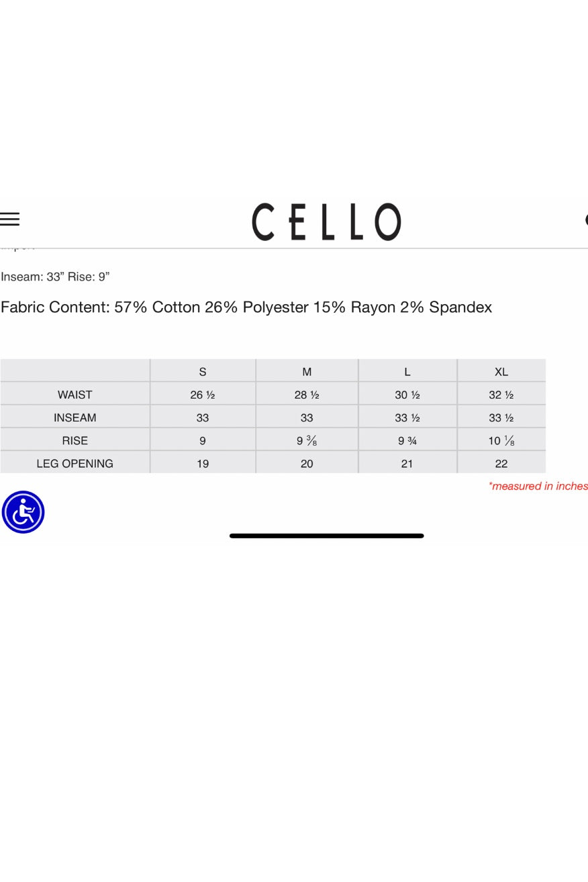This screenshot has height=882, width=588.
Task: Tap the 9 ¾ rise value for L
Action: click(407, 441)
